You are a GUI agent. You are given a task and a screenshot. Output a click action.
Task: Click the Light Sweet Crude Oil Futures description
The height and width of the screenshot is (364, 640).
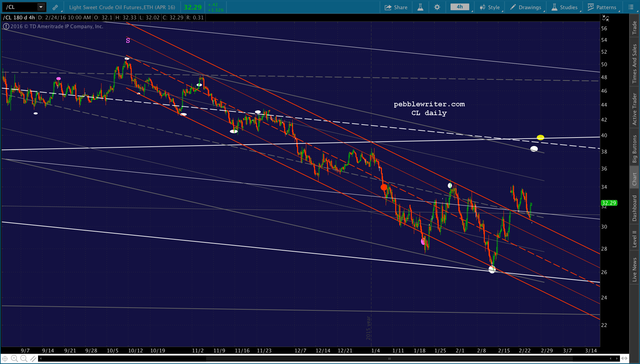point(122,7)
